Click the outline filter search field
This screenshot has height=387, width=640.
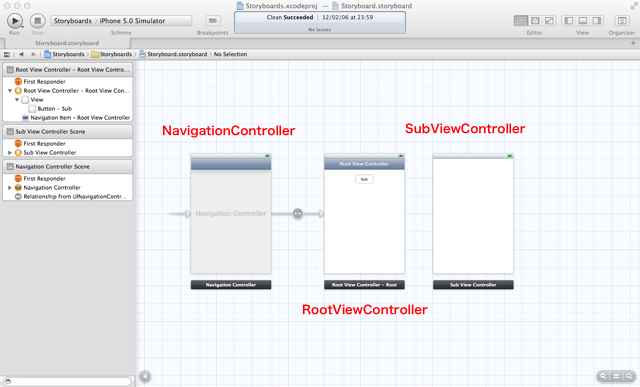point(68,381)
